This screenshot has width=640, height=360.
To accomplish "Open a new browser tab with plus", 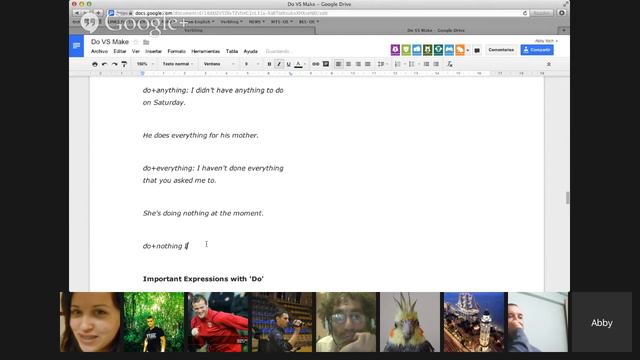I will tap(564, 30).
